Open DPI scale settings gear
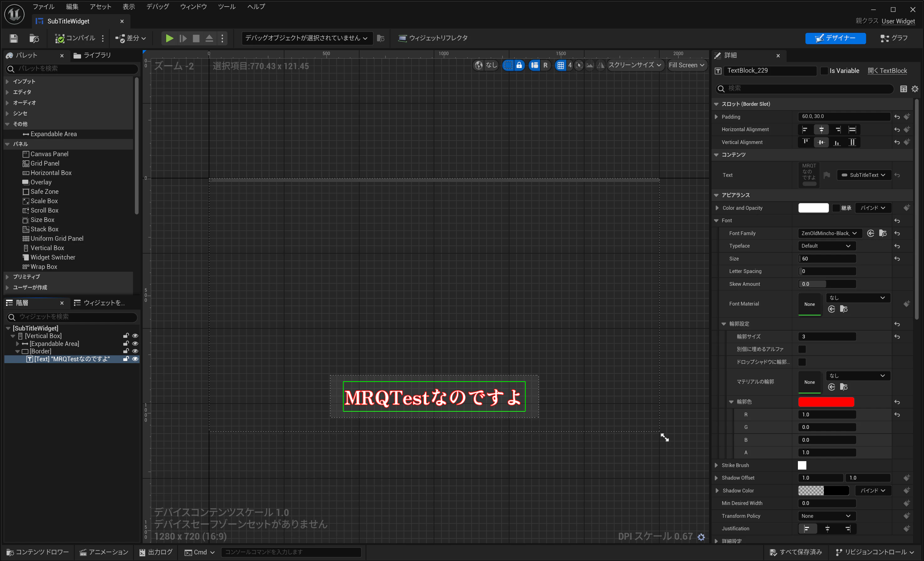924x561 pixels. [701, 537]
